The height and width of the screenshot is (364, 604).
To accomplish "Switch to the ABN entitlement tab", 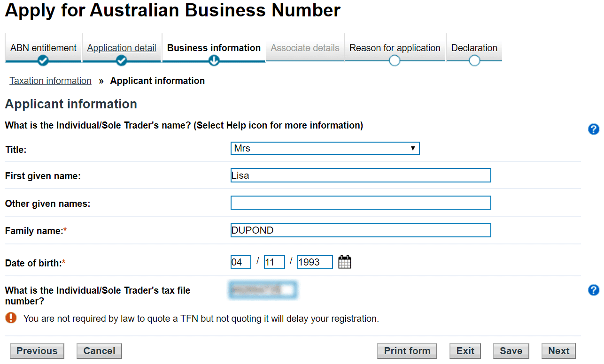I will pos(43,48).
